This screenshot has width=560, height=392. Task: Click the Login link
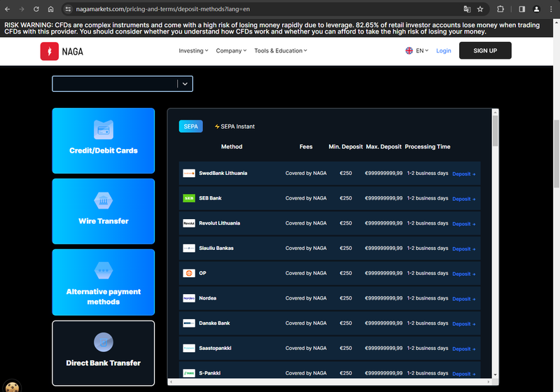[444, 50]
